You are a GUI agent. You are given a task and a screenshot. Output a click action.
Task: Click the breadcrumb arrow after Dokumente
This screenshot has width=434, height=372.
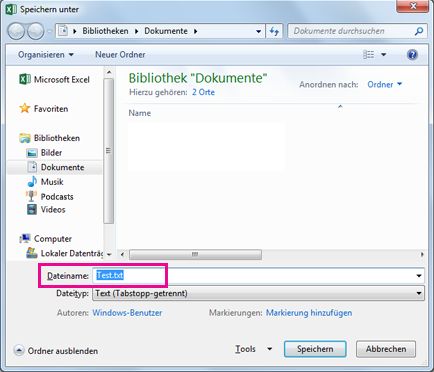point(196,31)
